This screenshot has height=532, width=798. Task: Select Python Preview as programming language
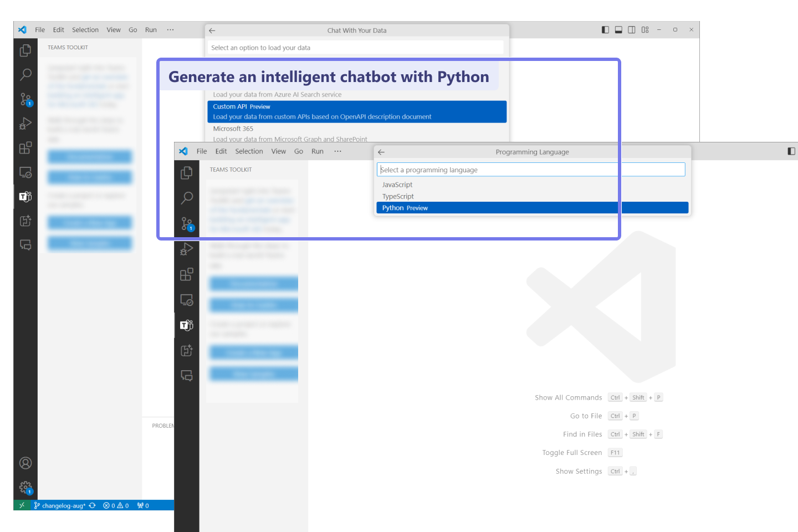coord(532,208)
